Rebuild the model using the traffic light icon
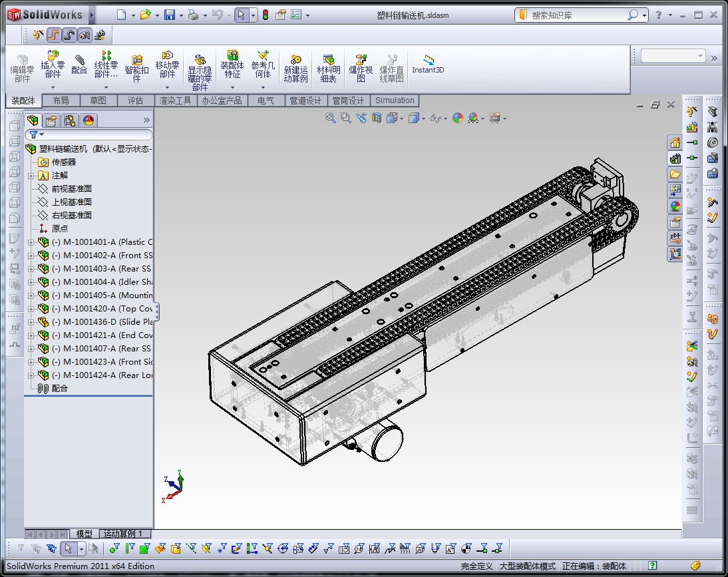 point(266,15)
